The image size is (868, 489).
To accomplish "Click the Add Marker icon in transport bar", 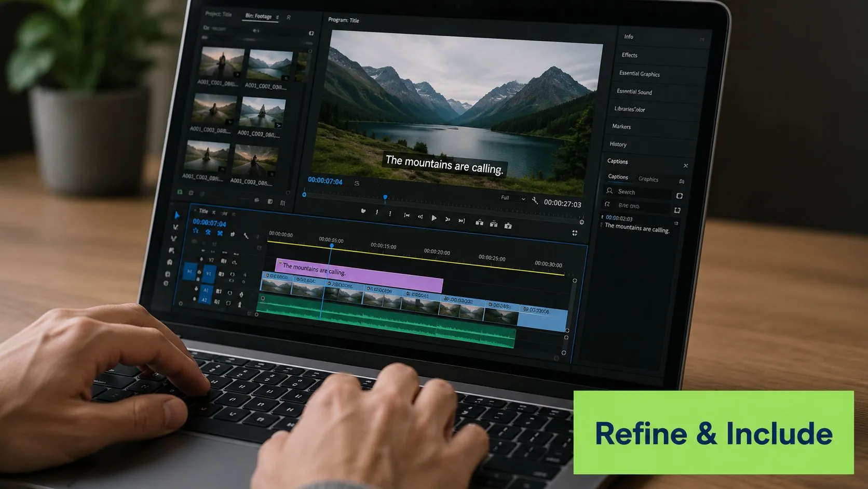I will coord(363,211).
